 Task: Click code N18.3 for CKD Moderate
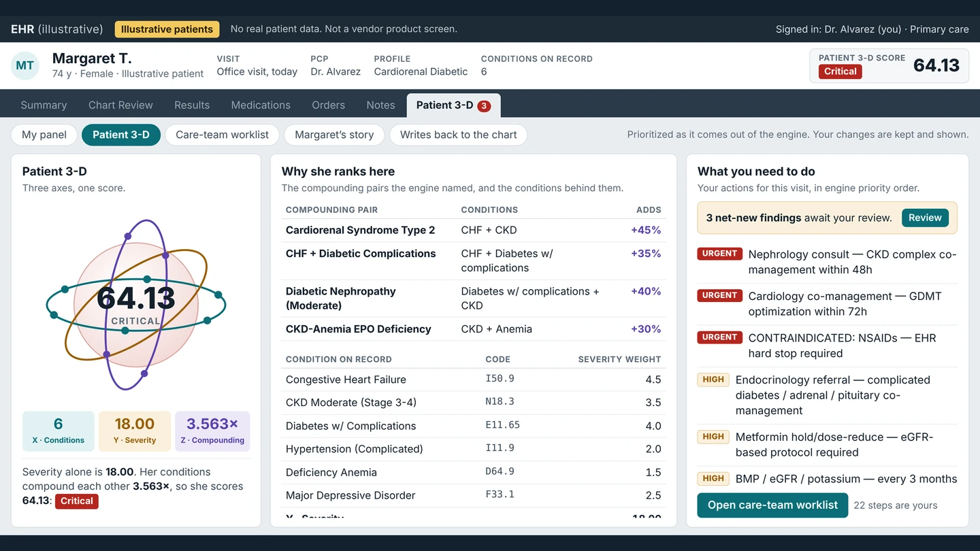(500, 402)
